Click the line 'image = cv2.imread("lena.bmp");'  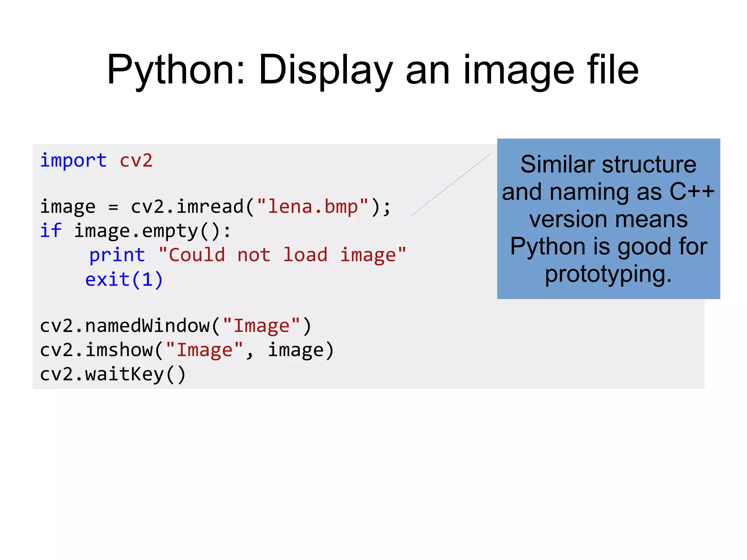(215, 207)
